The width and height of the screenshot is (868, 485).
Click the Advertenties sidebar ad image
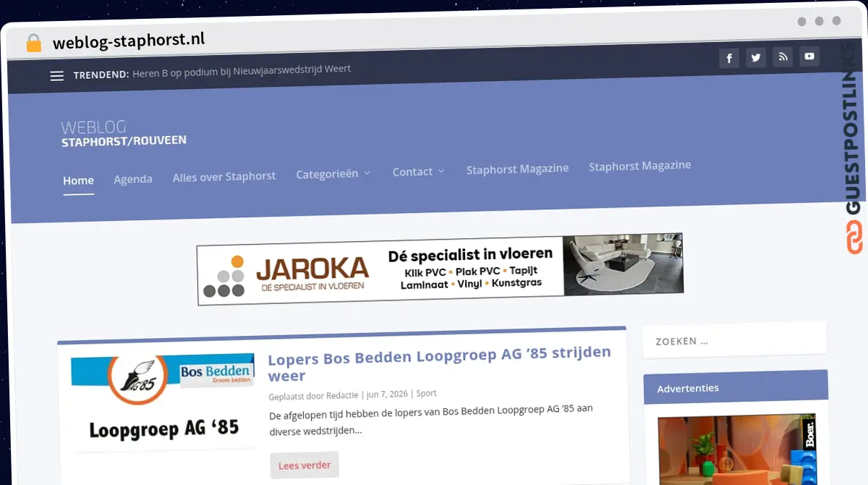click(x=737, y=449)
